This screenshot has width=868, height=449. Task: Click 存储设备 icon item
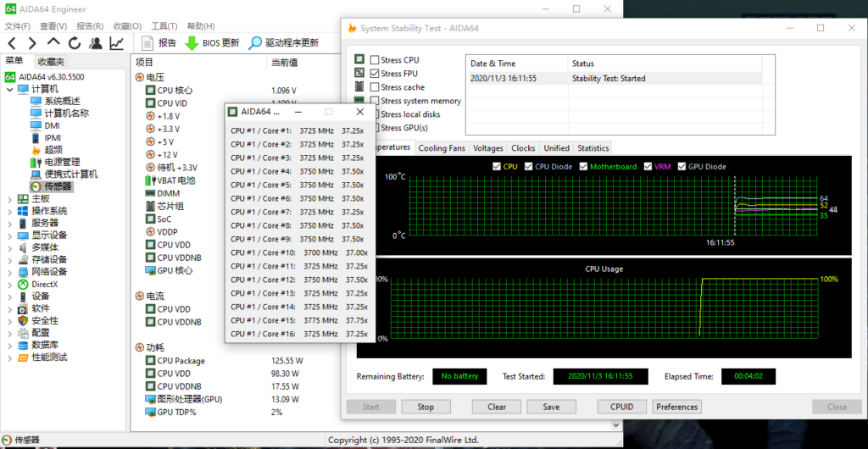pyautogui.click(x=42, y=259)
